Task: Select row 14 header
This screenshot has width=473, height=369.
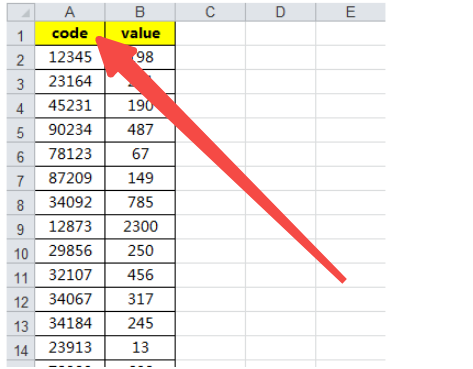Action: click(21, 348)
